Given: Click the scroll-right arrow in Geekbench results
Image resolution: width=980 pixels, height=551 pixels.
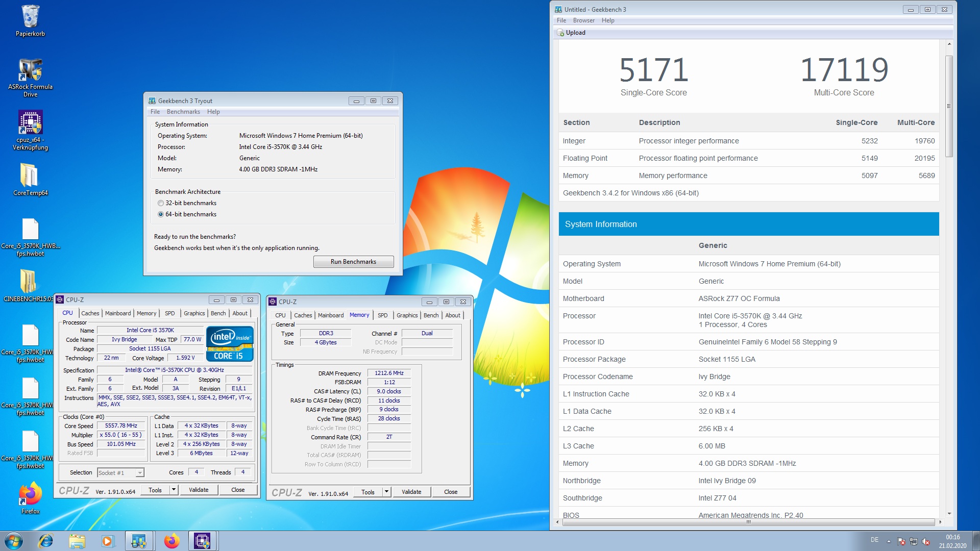Looking at the screenshot, I should (940, 522).
